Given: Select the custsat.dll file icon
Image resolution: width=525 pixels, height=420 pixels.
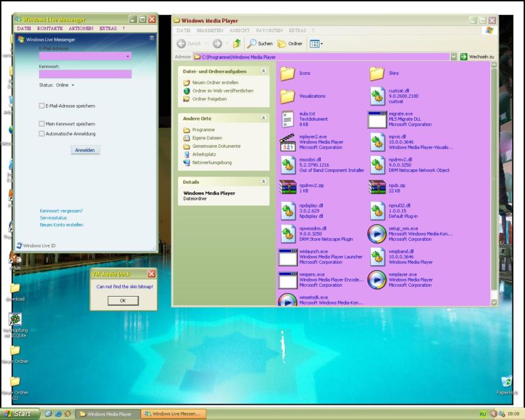Looking at the screenshot, I should pyautogui.click(x=377, y=96).
